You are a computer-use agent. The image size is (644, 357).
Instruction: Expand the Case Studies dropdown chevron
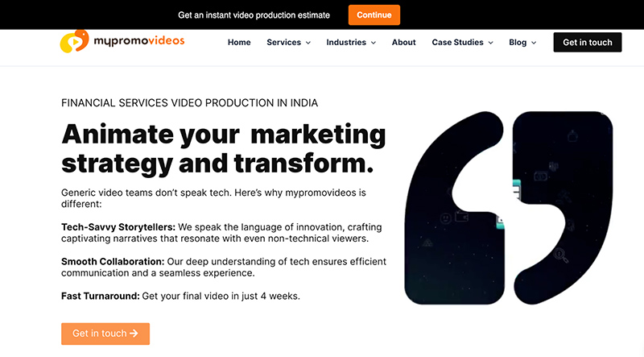click(490, 43)
